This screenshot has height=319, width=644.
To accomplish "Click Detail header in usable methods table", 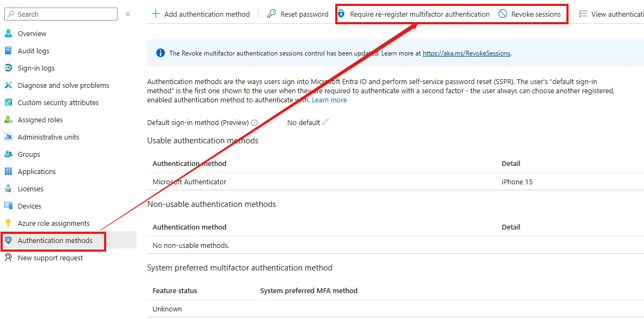I will pos(511,163).
